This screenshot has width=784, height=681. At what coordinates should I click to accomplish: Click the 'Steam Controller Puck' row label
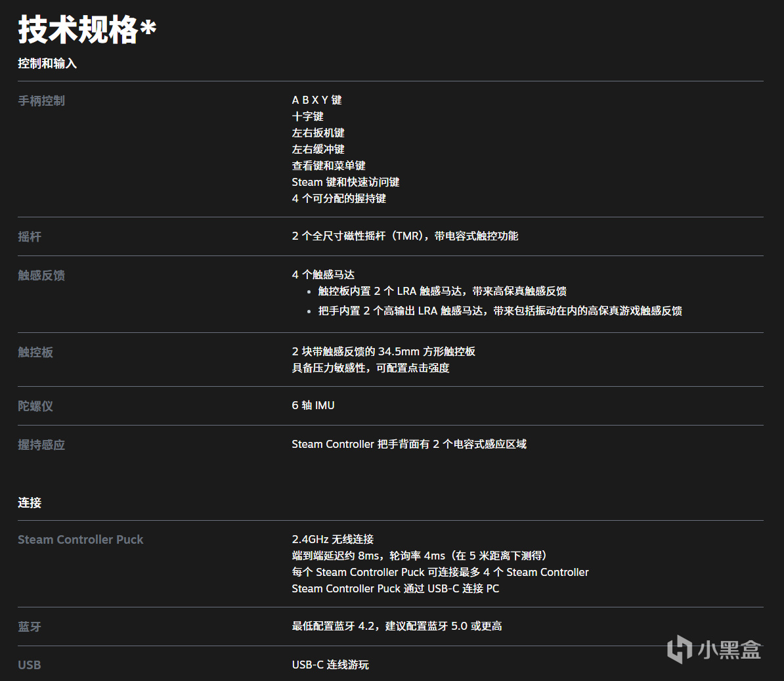coord(81,540)
